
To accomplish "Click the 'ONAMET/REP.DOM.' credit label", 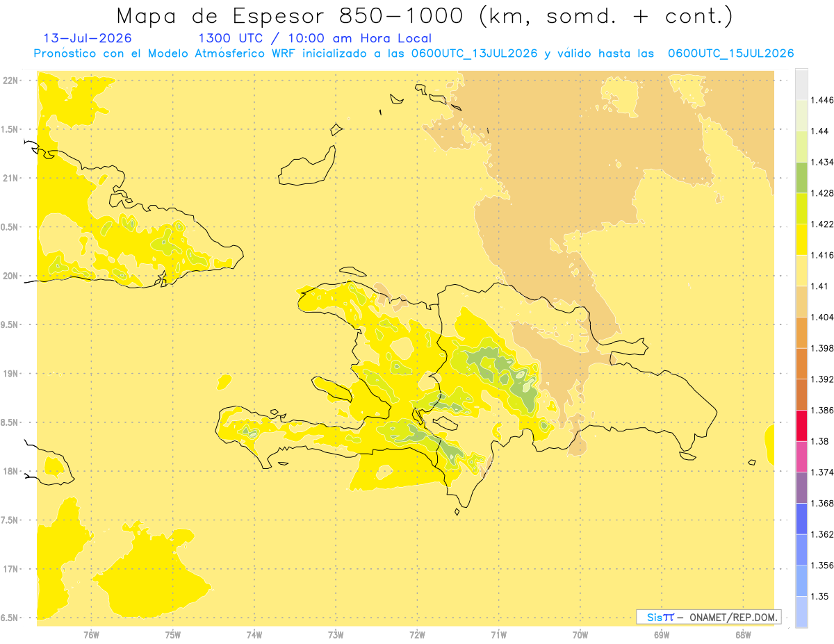I will tap(732, 617).
